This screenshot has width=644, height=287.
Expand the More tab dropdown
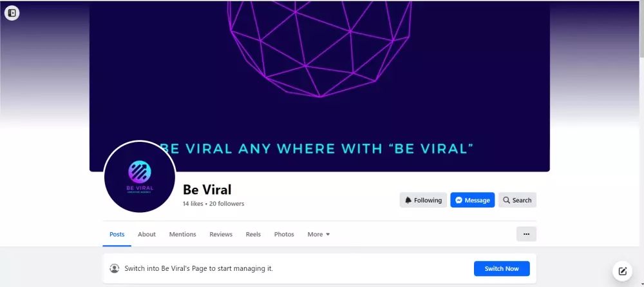click(319, 234)
